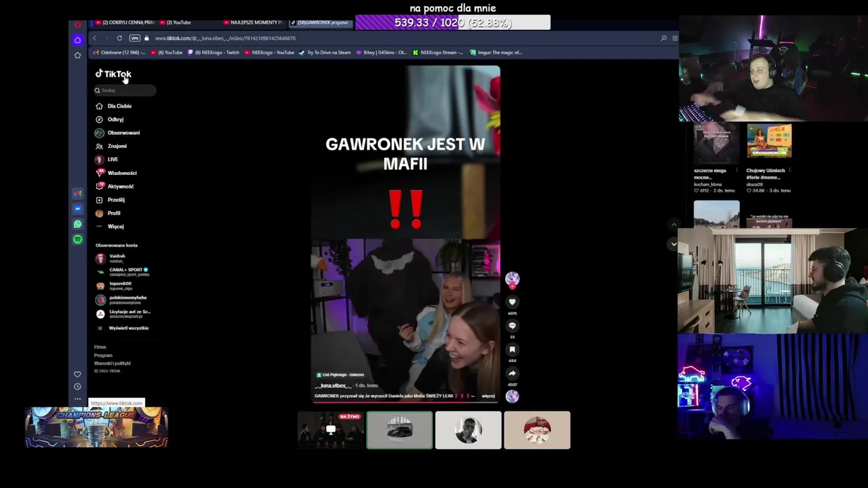
Task: Open Try To Drive na Steam bookmark
Action: [325, 52]
